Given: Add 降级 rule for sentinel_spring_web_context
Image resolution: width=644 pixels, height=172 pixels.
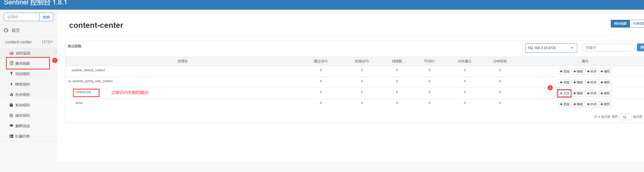Looking at the screenshot, I should point(578,82).
